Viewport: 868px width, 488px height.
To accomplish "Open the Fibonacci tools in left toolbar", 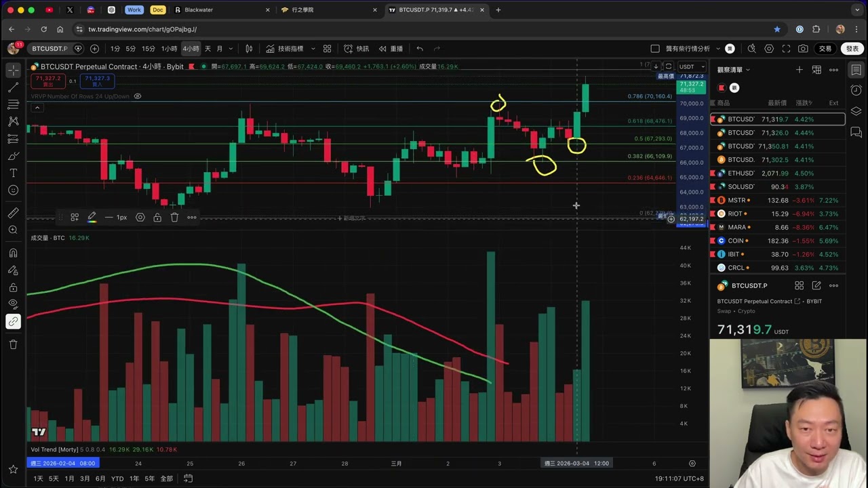I will pyautogui.click(x=13, y=104).
